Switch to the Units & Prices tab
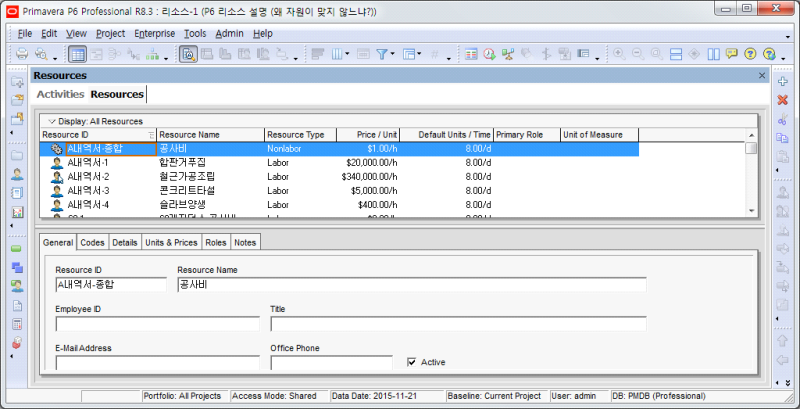800x409 pixels. 171,243
